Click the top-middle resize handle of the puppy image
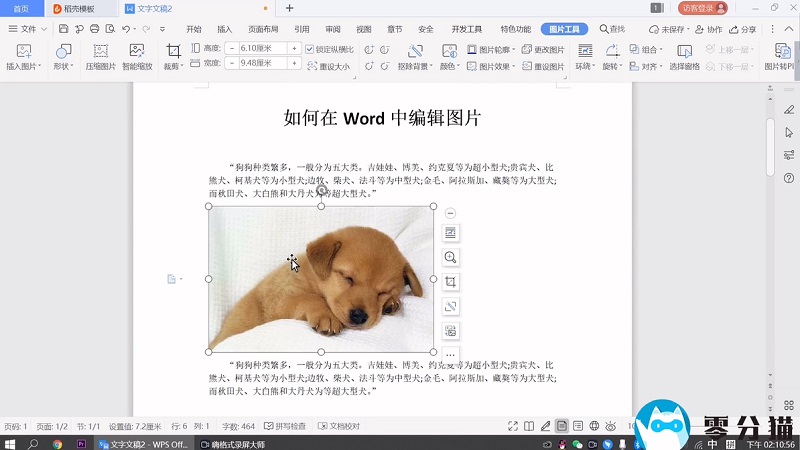 click(321, 206)
